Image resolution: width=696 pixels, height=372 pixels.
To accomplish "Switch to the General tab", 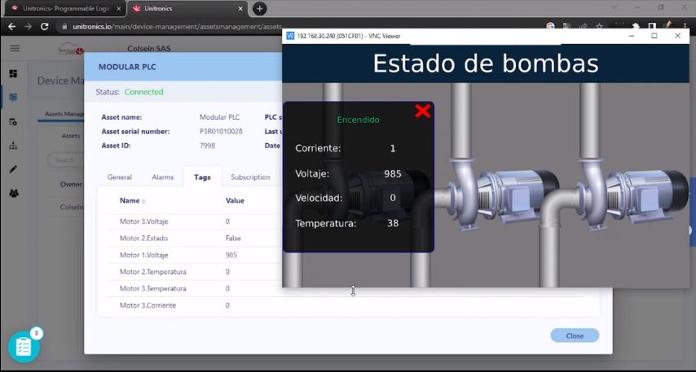I will click(119, 177).
